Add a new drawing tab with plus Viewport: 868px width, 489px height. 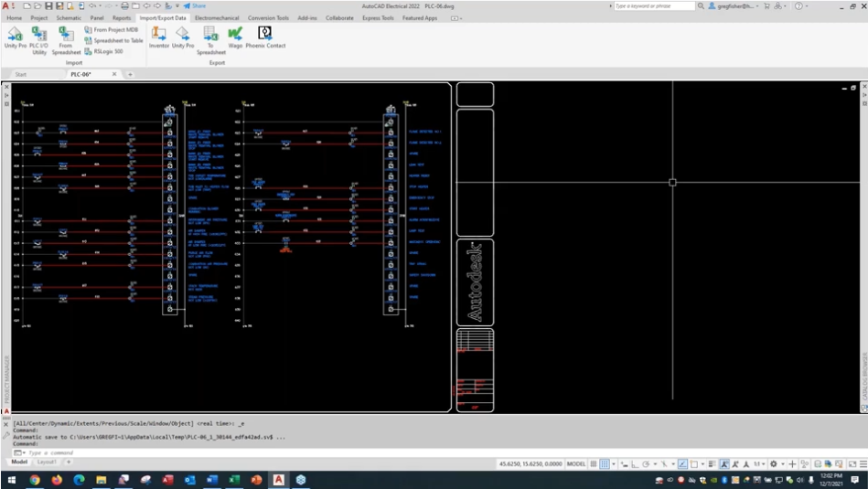point(130,74)
